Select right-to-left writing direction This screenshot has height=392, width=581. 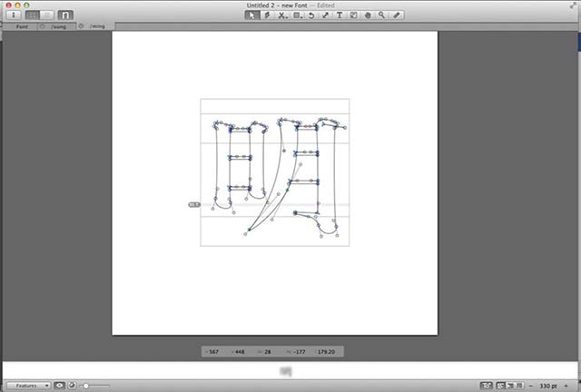click(510, 386)
